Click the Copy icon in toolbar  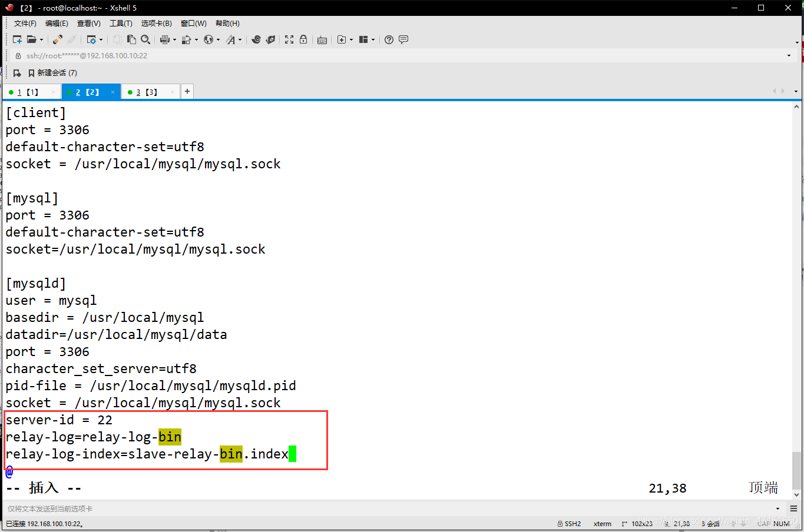coord(117,39)
